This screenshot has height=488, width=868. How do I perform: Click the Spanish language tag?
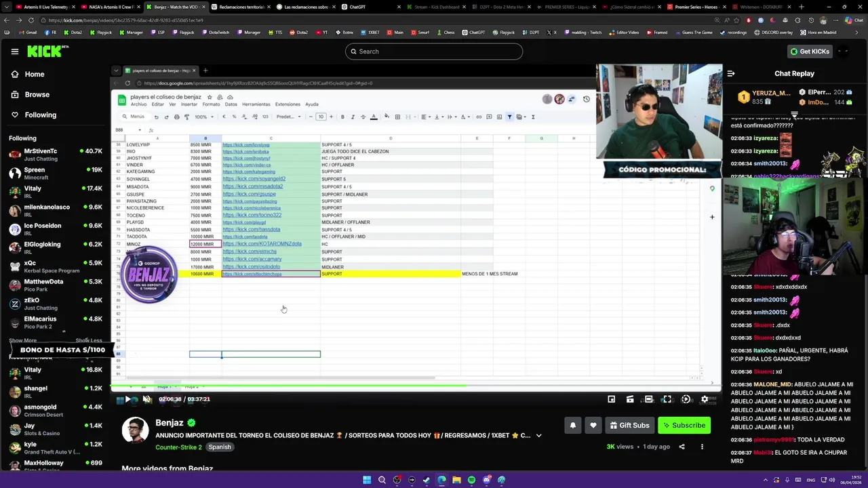point(220,447)
